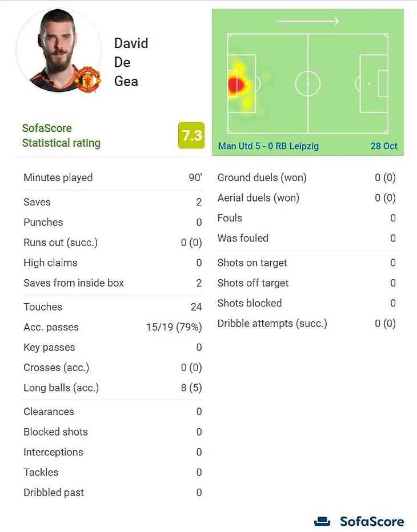
Task: Click the pitch center circle
Action: pyautogui.click(x=307, y=84)
